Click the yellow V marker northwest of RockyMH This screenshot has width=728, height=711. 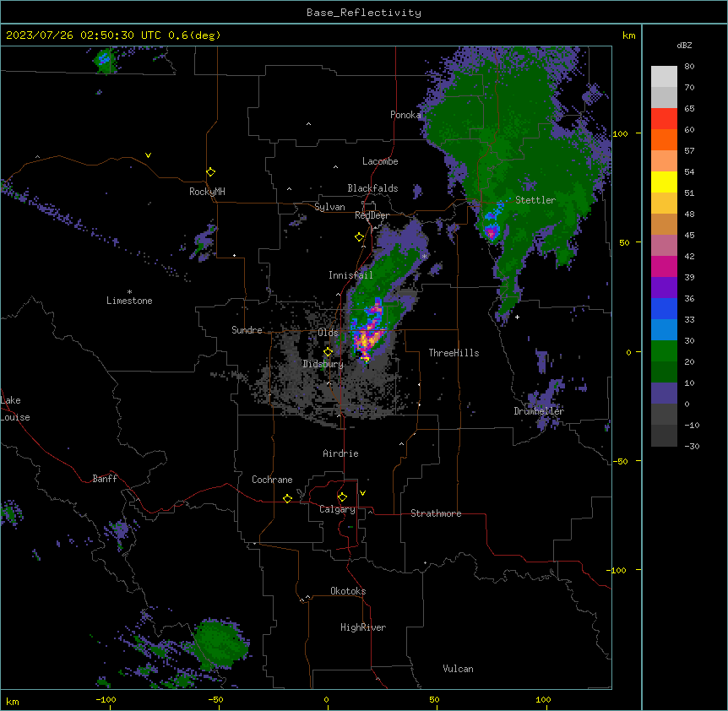point(148,155)
